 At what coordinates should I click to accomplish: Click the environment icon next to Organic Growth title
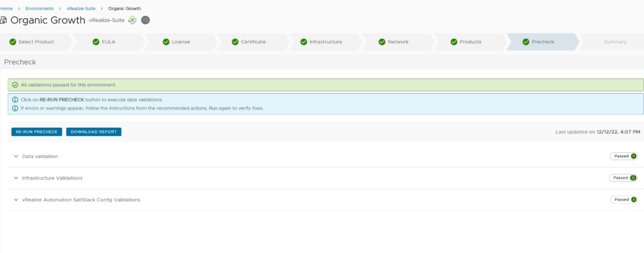pyautogui.click(x=4, y=20)
